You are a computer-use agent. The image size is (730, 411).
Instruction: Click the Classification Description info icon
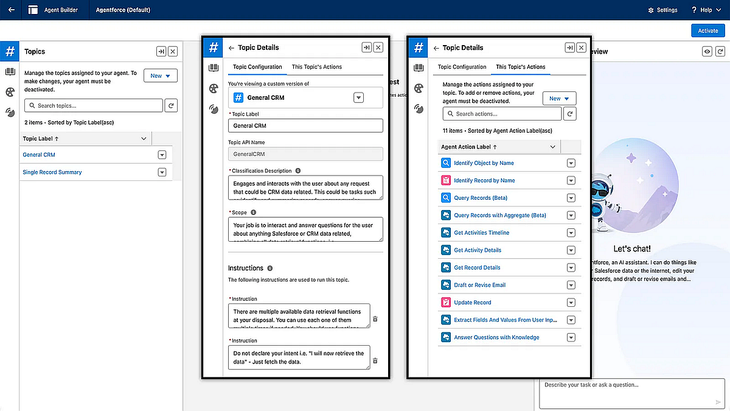tap(300, 171)
